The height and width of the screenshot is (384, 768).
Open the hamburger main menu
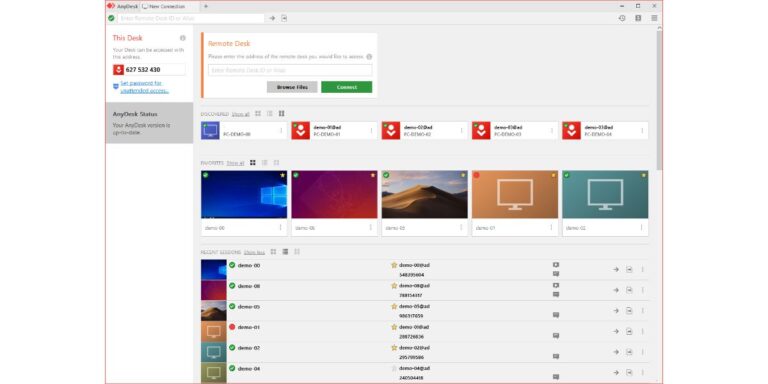pyautogui.click(x=654, y=18)
